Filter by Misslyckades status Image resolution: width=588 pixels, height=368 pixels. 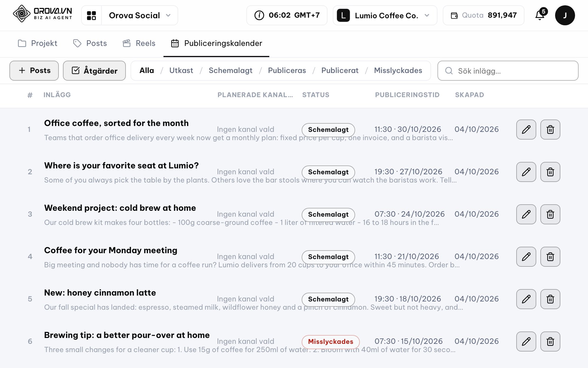(398, 71)
